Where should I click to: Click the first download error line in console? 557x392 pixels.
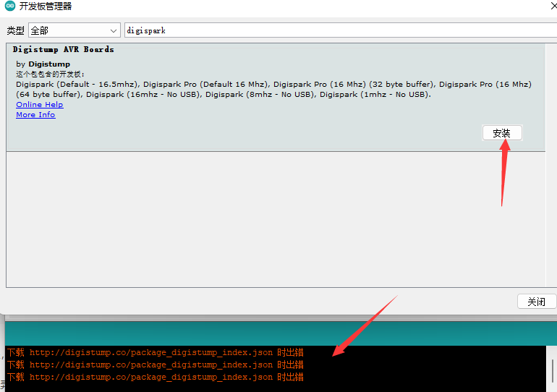(156, 353)
